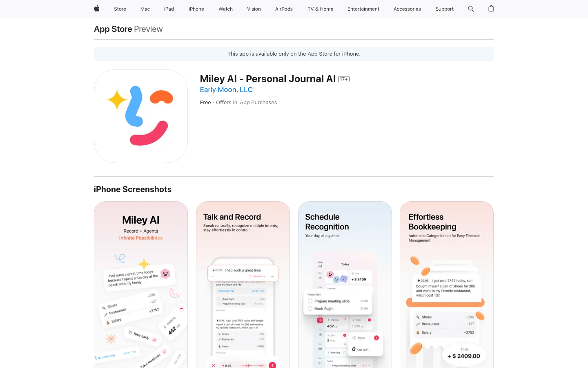Open the shopping bag icon
Image resolution: width=588 pixels, height=368 pixels.
click(x=491, y=9)
